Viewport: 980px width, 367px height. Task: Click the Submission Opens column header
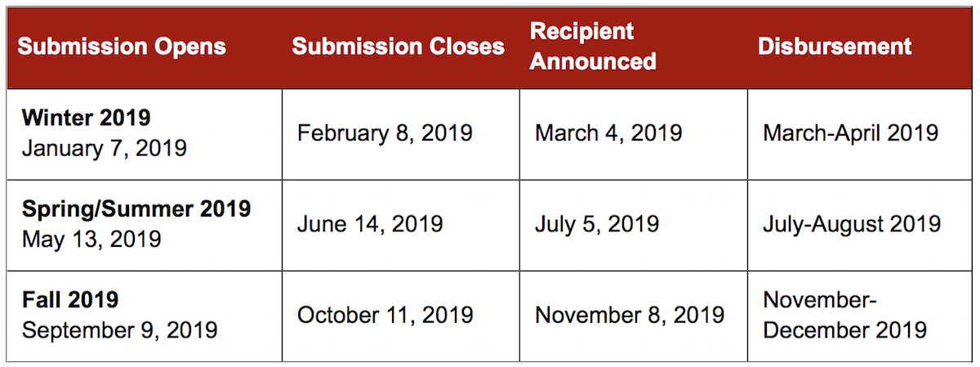[122, 46]
